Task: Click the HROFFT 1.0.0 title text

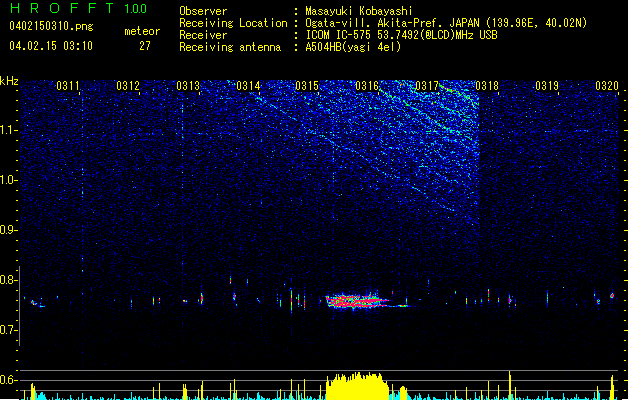Action: point(78,8)
